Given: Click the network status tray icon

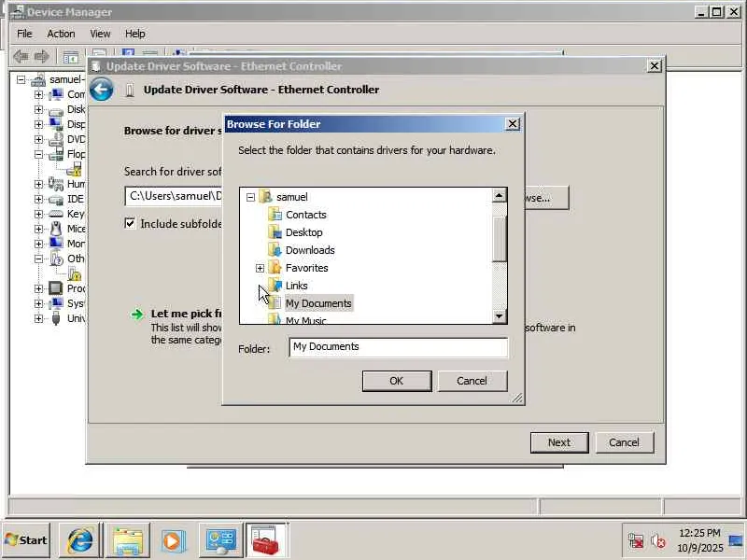Looking at the screenshot, I should click(x=636, y=540).
